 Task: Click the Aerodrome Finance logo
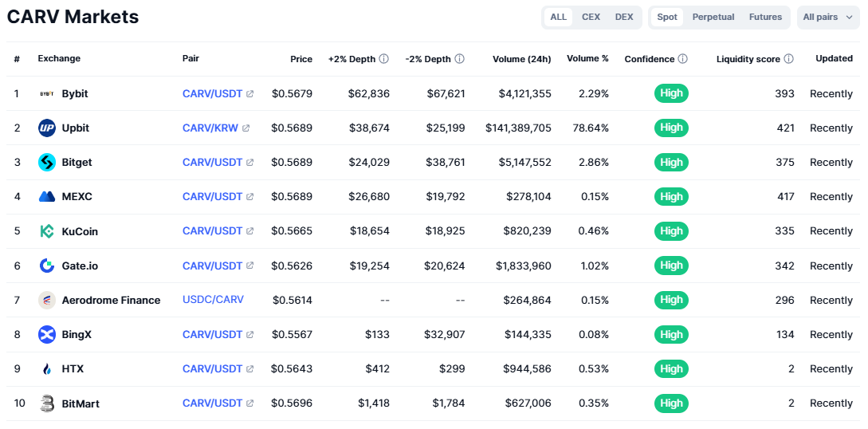coord(47,300)
